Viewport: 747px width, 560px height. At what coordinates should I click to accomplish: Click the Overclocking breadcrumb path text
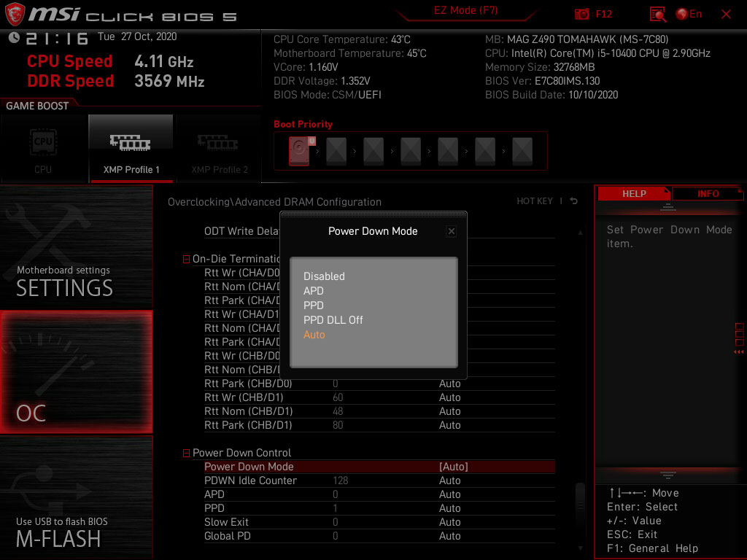point(274,202)
